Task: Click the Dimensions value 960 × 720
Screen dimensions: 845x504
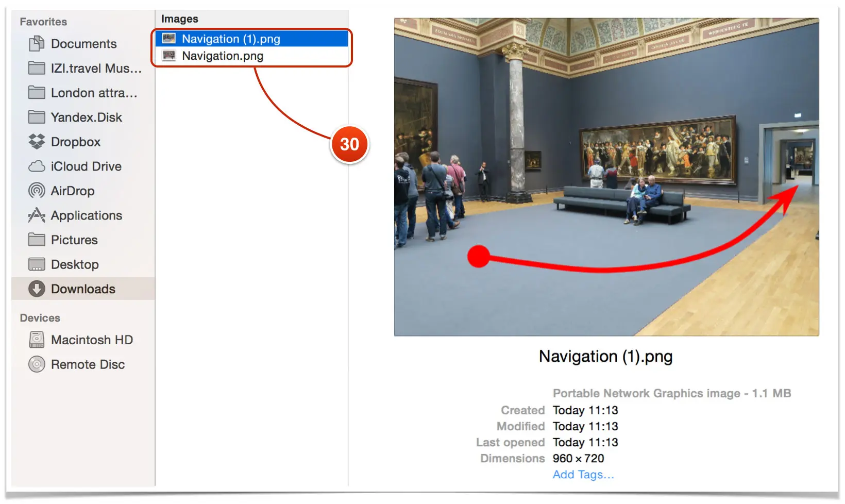Action: coord(578,459)
